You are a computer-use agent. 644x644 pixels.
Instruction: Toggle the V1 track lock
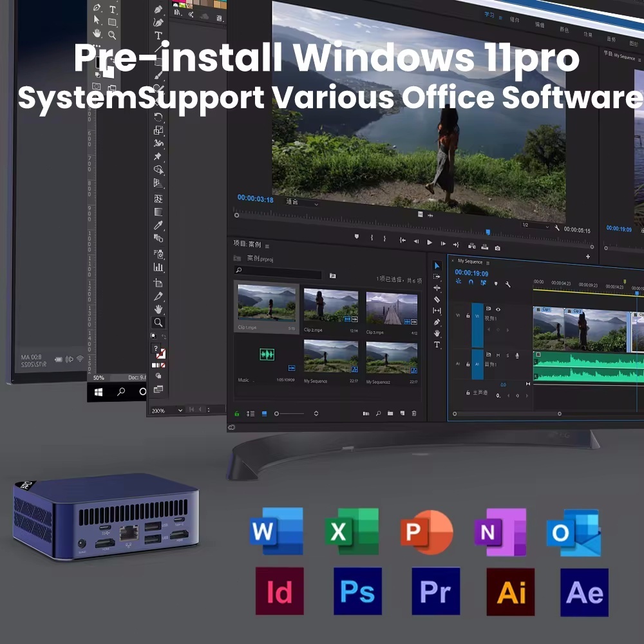pyautogui.click(x=468, y=316)
